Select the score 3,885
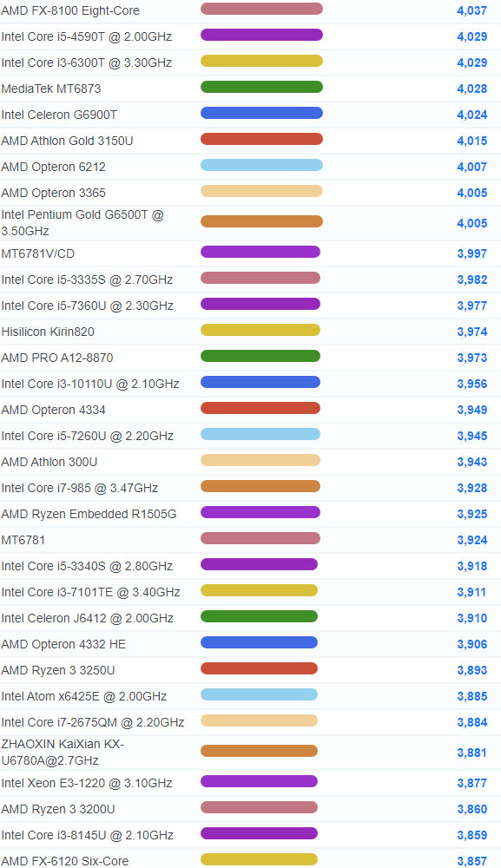This screenshot has height=868, width=501. click(x=471, y=696)
